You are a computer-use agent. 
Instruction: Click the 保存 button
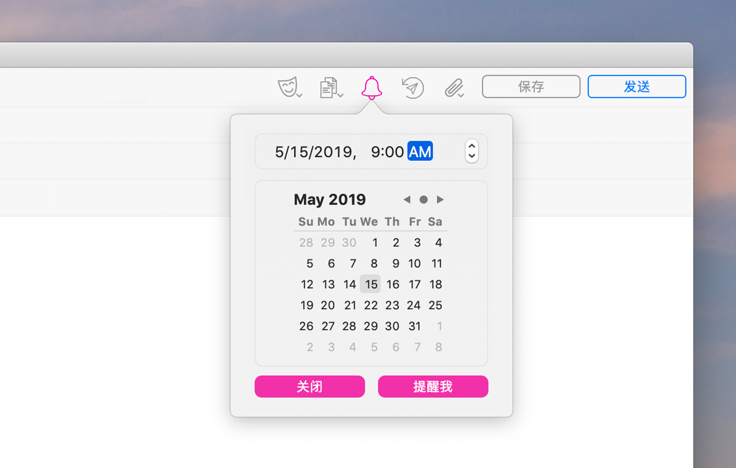tap(531, 87)
